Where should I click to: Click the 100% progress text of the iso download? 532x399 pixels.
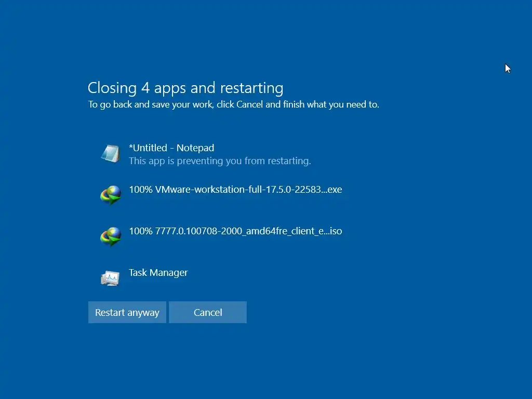(x=141, y=231)
